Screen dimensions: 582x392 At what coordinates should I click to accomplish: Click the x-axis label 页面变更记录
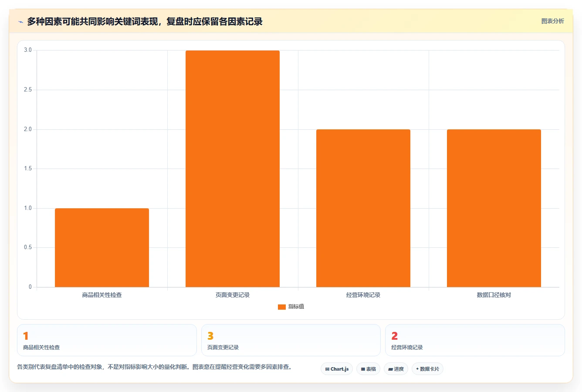(233, 295)
